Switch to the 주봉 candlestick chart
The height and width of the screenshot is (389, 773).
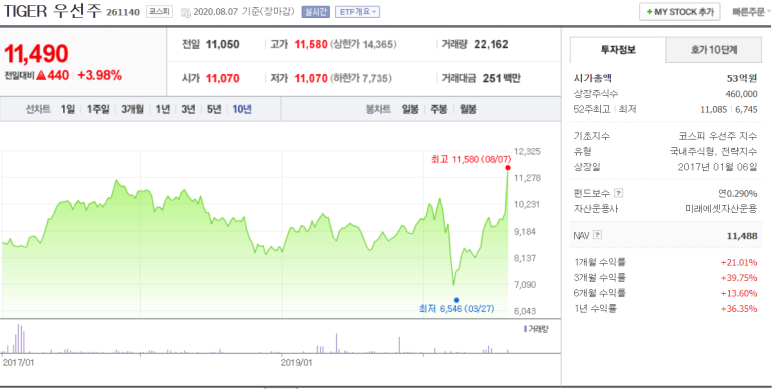pyautogui.click(x=438, y=109)
